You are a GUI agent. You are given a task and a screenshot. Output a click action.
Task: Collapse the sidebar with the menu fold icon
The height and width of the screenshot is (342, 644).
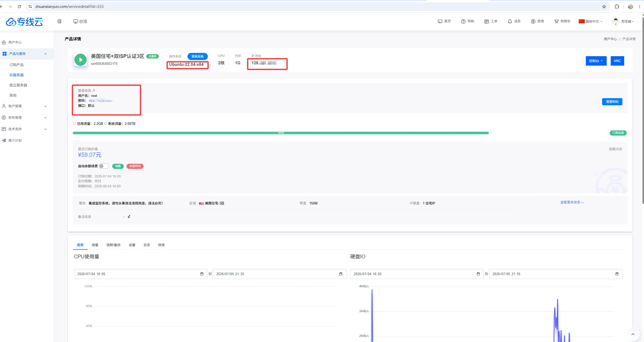pyautogui.click(x=59, y=21)
